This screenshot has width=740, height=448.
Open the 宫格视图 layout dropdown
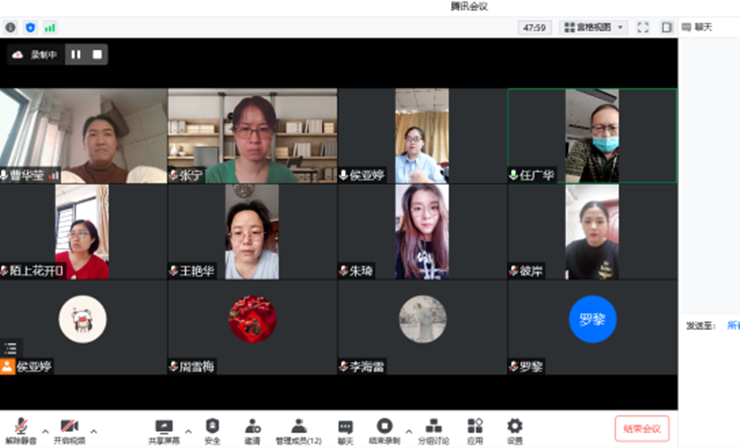tap(594, 27)
